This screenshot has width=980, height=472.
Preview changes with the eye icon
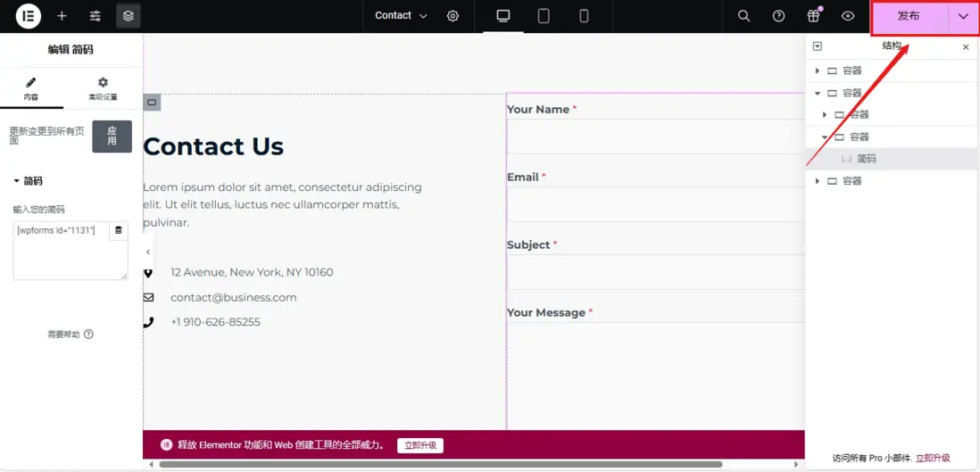pos(848,16)
